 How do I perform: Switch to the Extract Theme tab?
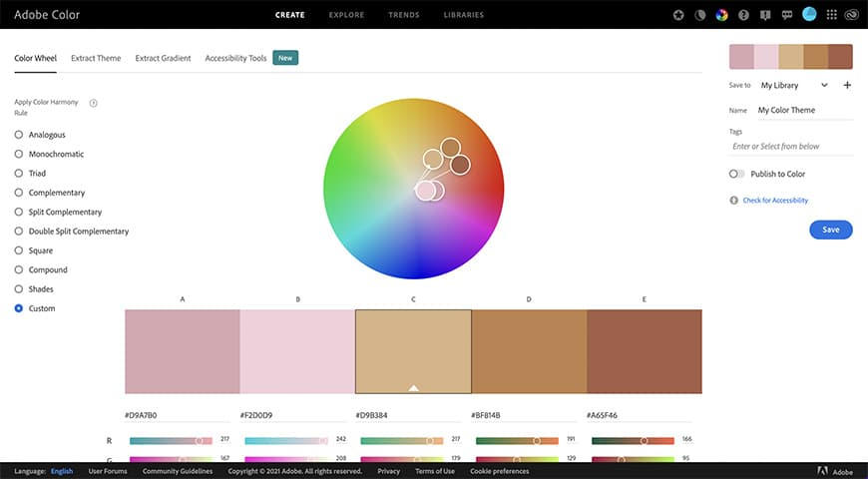point(96,58)
